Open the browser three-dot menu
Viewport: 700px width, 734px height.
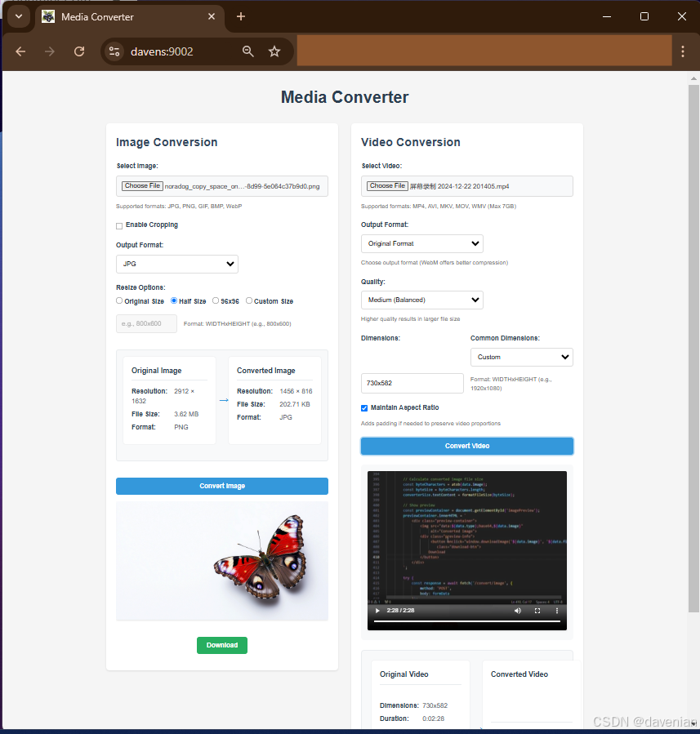683,51
